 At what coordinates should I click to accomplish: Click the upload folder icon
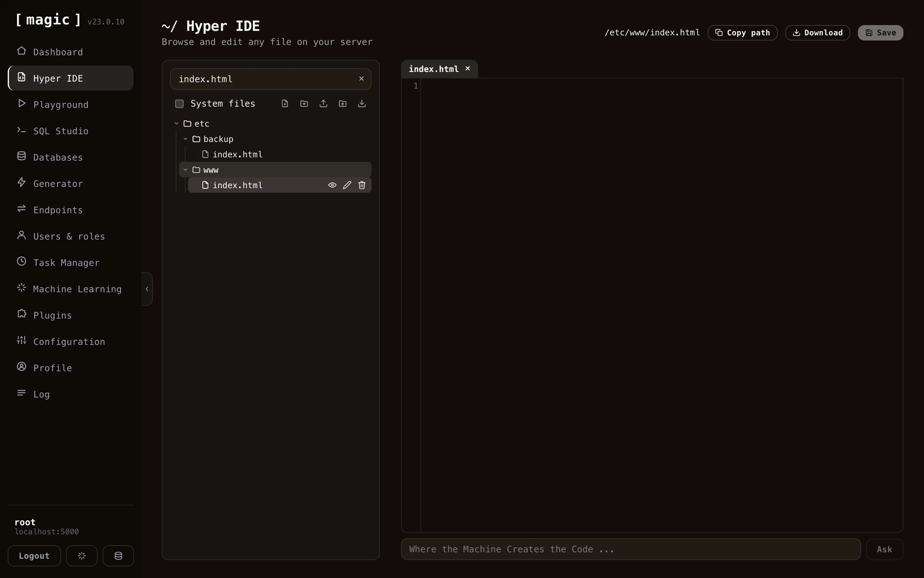click(343, 104)
